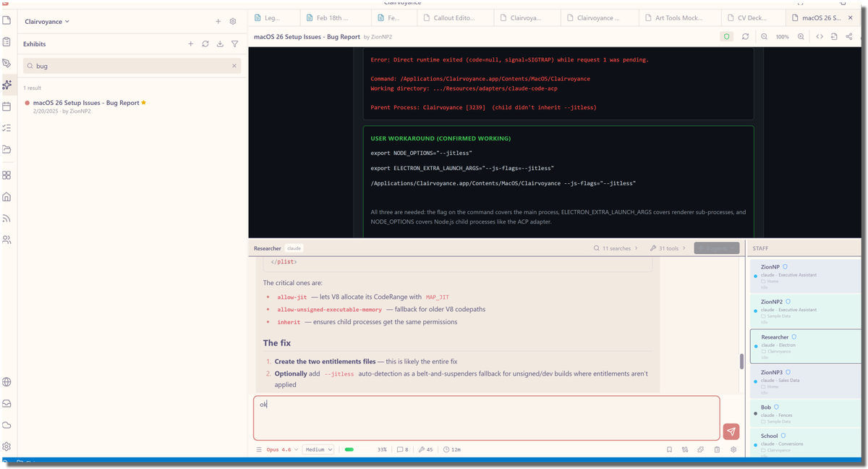
Task: Open the checklist tasks icon in sidebar
Action: click(x=7, y=128)
